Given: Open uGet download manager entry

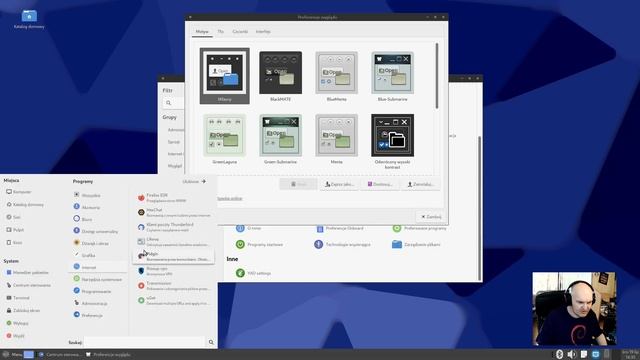Looking at the screenshot, I should (173, 300).
